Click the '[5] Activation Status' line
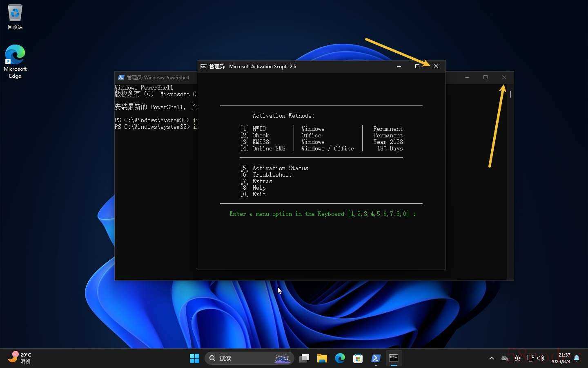 (x=274, y=168)
